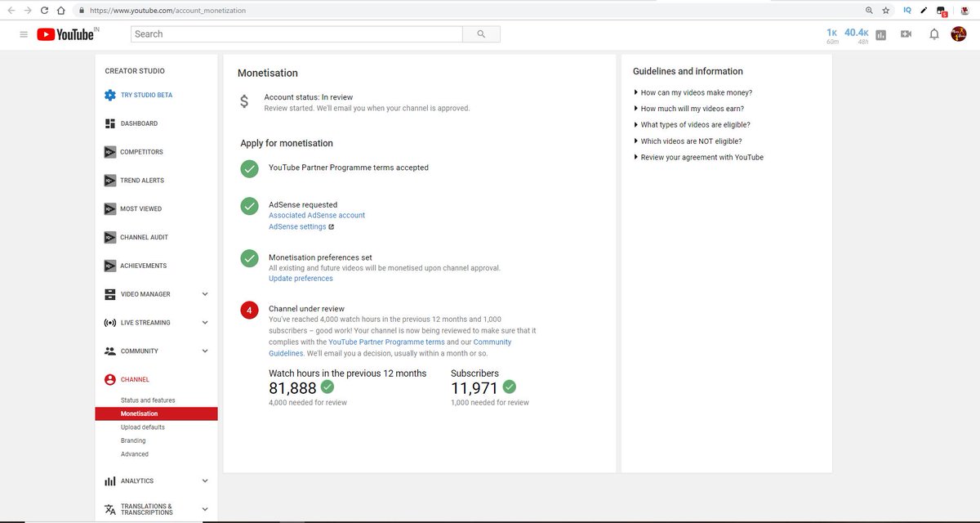This screenshot has height=523, width=980.
Task: Click the browser zoom magnifier icon
Action: [869, 11]
